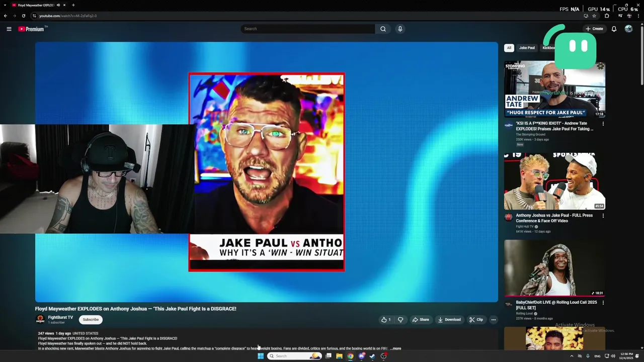Switch to Floyd Mayweather browser tab
The height and width of the screenshot is (362, 644).
(x=38, y=5)
